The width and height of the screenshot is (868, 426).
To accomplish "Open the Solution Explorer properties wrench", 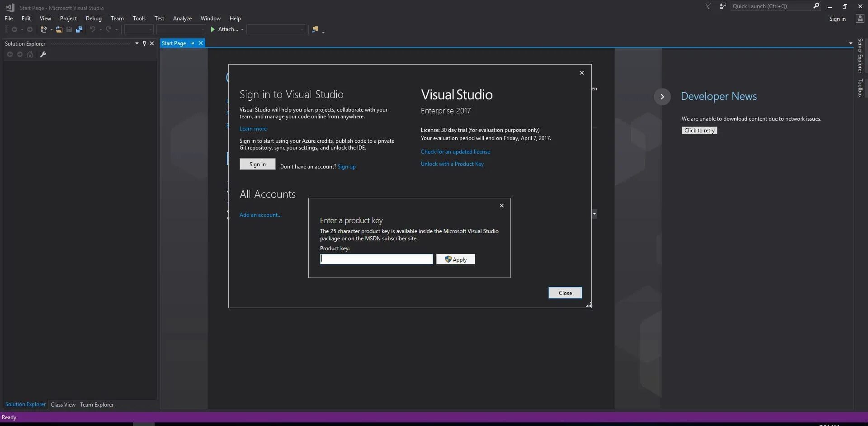I will pyautogui.click(x=43, y=54).
